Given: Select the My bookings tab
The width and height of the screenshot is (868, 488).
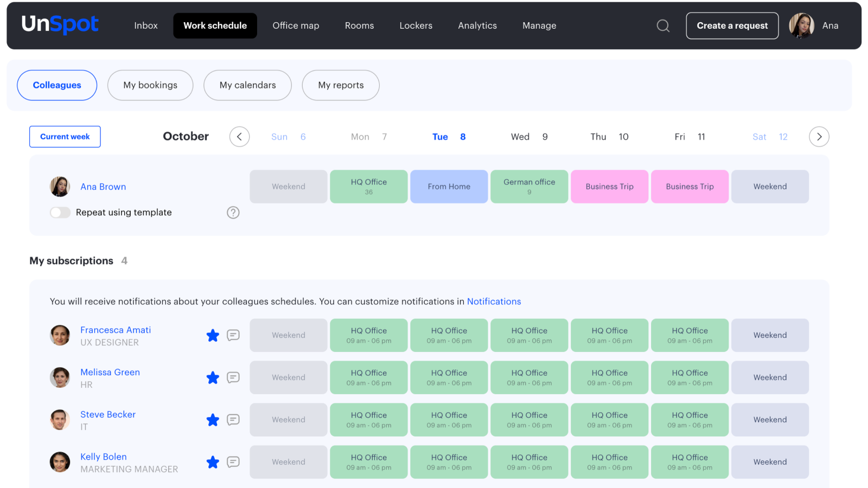Looking at the screenshot, I should [150, 85].
